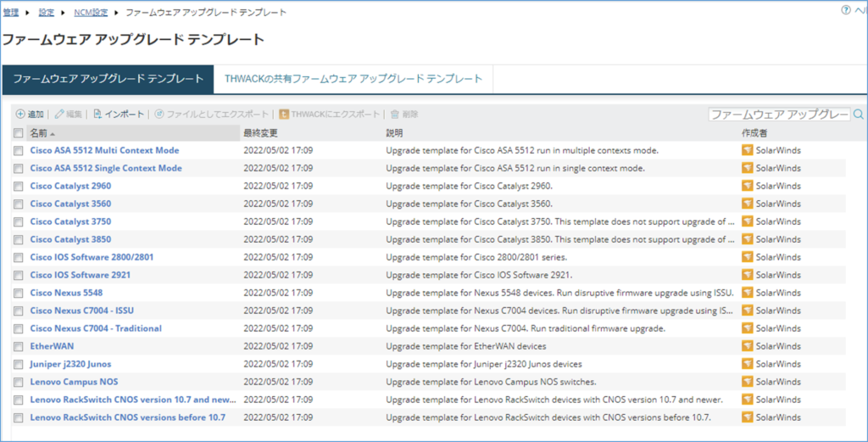
Task: Open Cisco IOS Software 2800/2801 template
Action: [92, 257]
